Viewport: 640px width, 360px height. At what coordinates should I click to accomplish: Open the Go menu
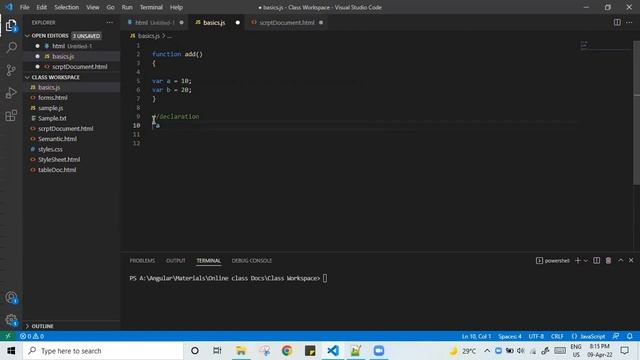click(111, 7)
